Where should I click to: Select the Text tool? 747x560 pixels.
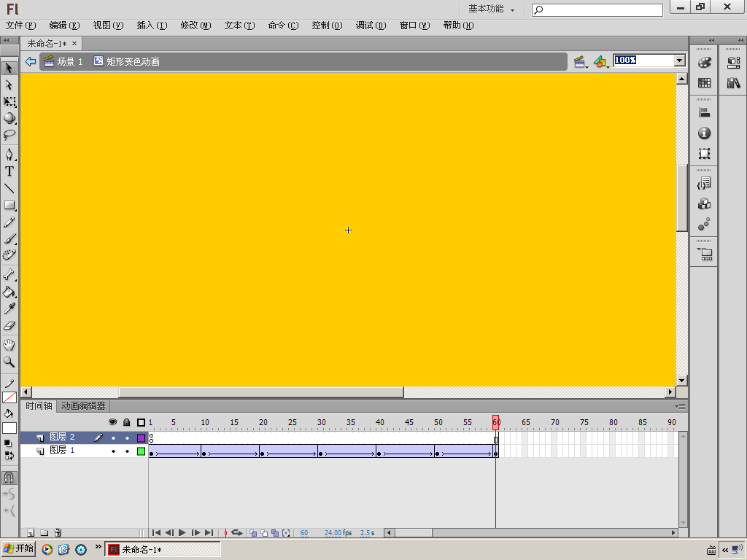tap(9, 171)
